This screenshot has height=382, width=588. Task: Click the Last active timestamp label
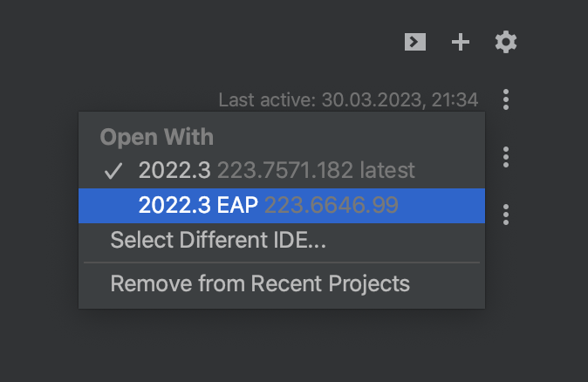point(348,100)
